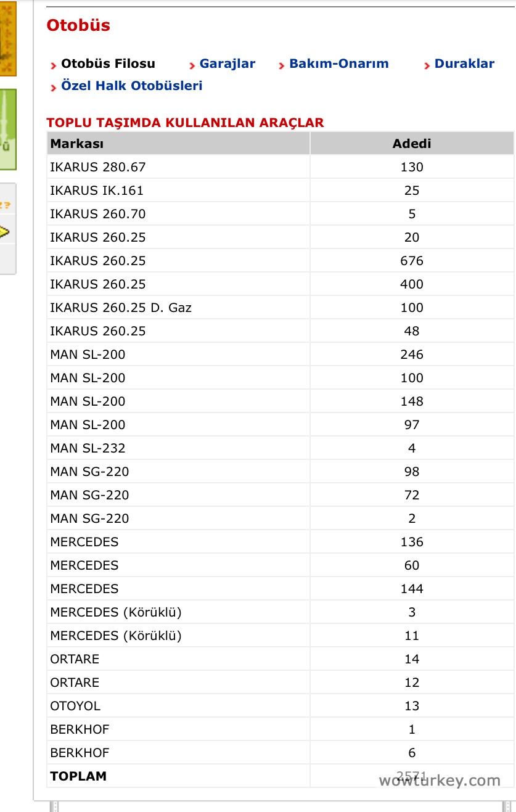
Task: Click the red arrow beside Özel Halk Otobüsleri
Action: click(x=54, y=88)
